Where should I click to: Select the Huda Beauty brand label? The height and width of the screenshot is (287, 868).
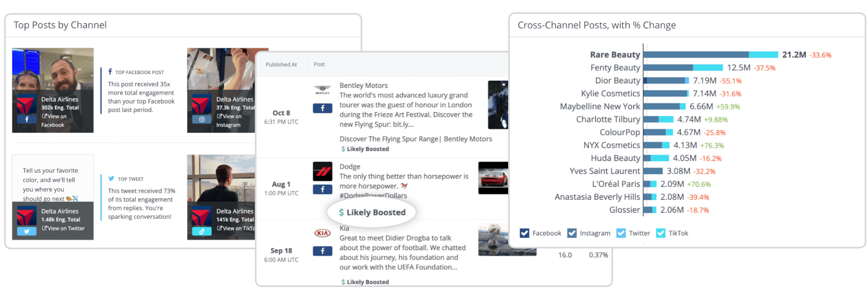(616, 158)
